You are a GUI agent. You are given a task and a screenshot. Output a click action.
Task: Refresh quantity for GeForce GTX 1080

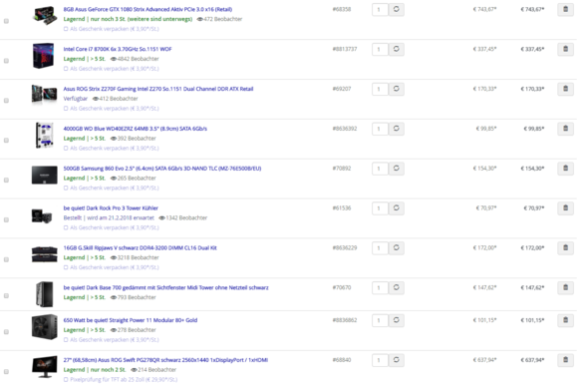click(x=397, y=9)
